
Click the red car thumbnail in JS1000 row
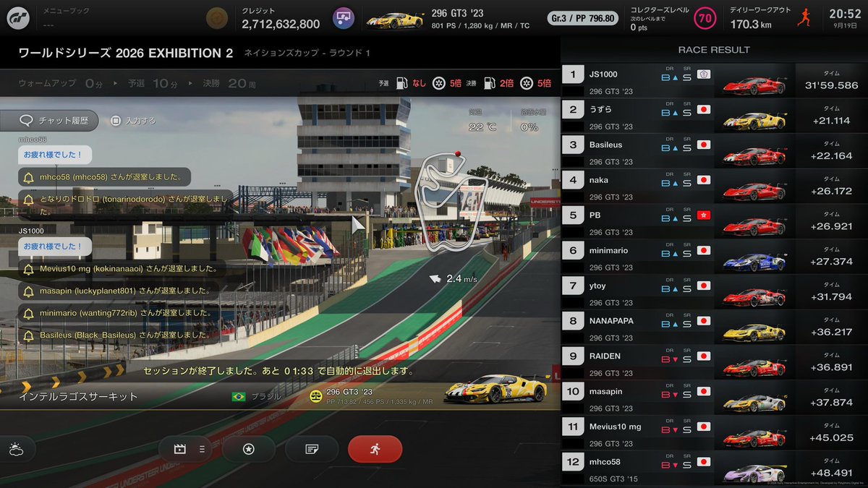coord(755,85)
